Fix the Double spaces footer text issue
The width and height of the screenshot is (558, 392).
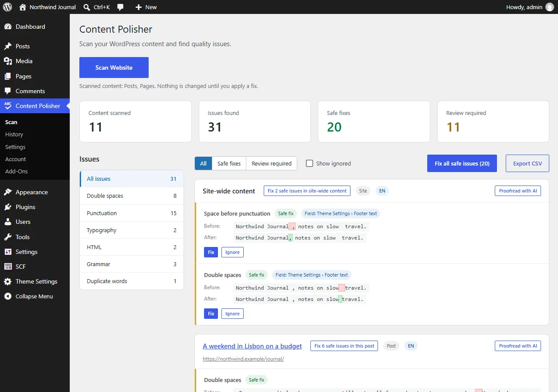coord(211,314)
